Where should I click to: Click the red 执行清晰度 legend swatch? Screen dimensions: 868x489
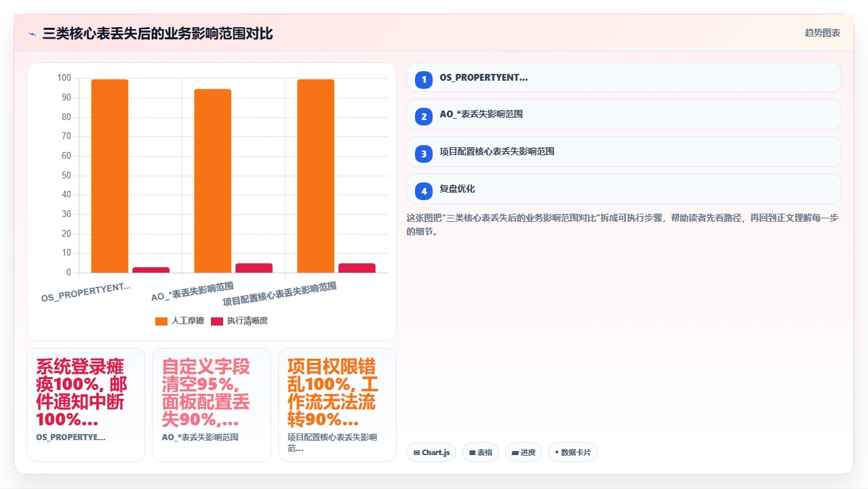(x=216, y=321)
